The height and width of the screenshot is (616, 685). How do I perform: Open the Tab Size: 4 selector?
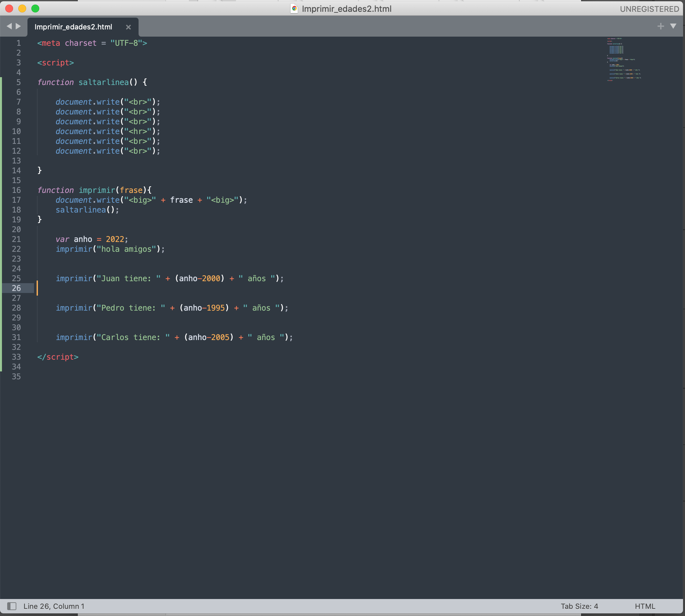(x=579, y=606)
